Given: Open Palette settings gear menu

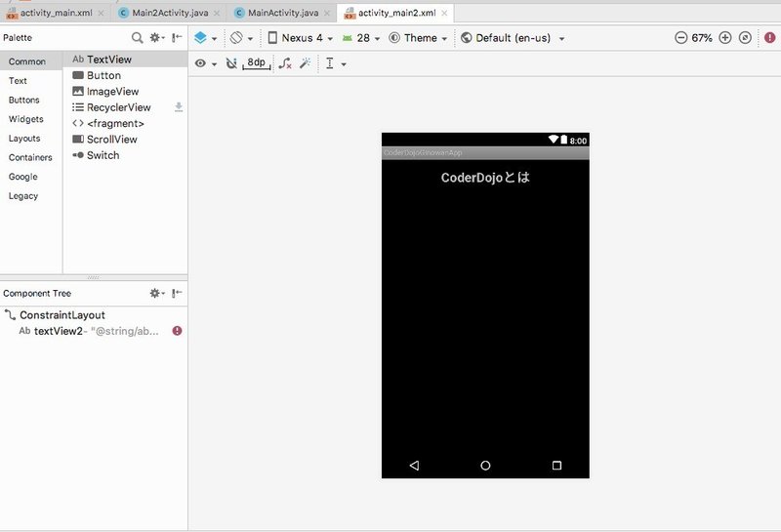Looking at the screenshot, I should (x=157, y=37).
